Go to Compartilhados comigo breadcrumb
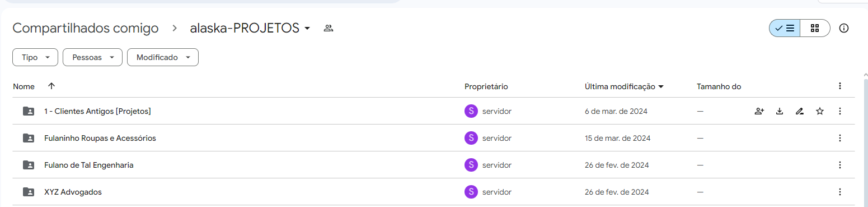 [86, 28]
